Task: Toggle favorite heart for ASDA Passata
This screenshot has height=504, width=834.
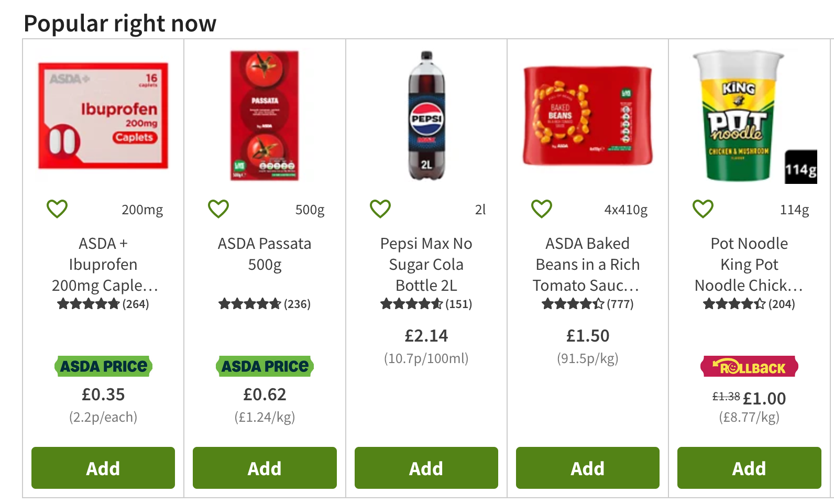Action: 218,209
